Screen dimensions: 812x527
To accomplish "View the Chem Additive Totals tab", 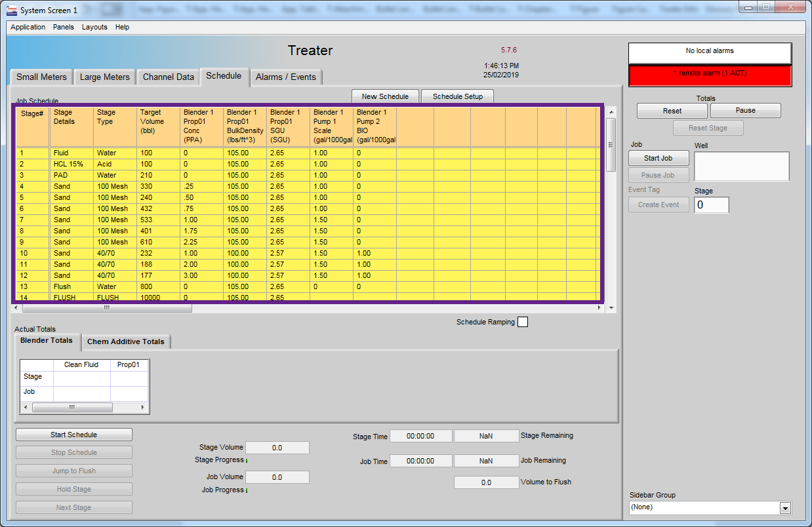I will tap(126, 342).
